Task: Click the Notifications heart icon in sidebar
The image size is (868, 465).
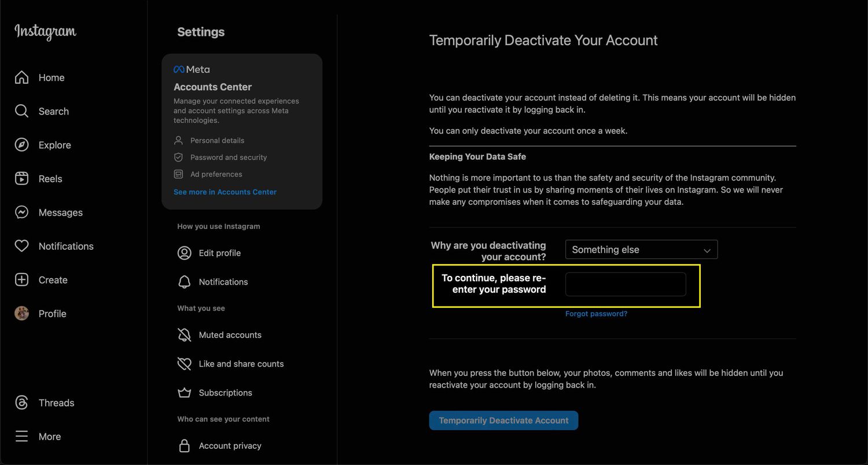Action: point(21,246)
